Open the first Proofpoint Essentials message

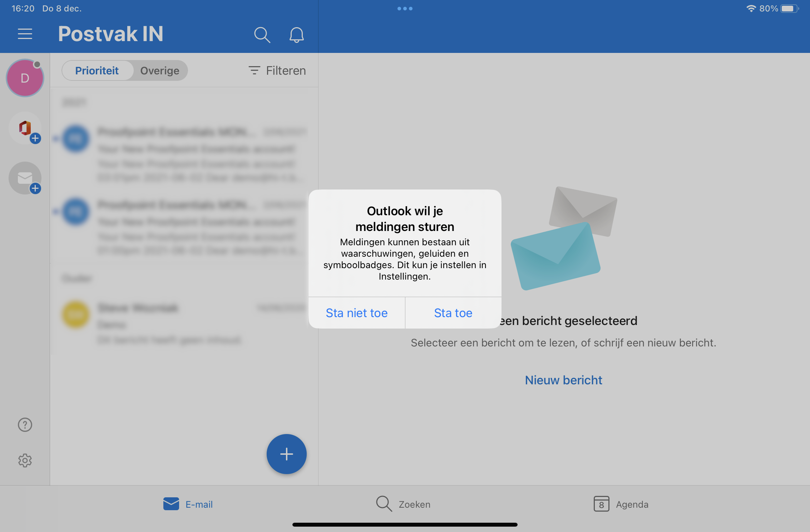click(184, 154)
